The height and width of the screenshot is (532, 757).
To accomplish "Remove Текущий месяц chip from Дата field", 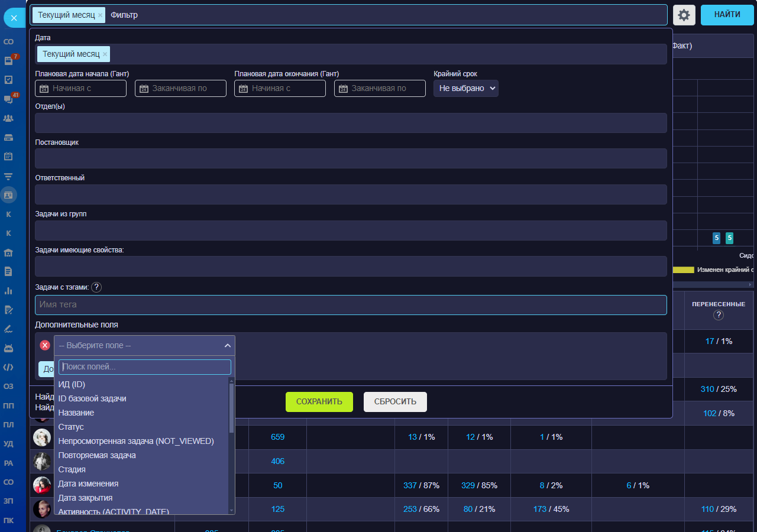I will point(105,54).
